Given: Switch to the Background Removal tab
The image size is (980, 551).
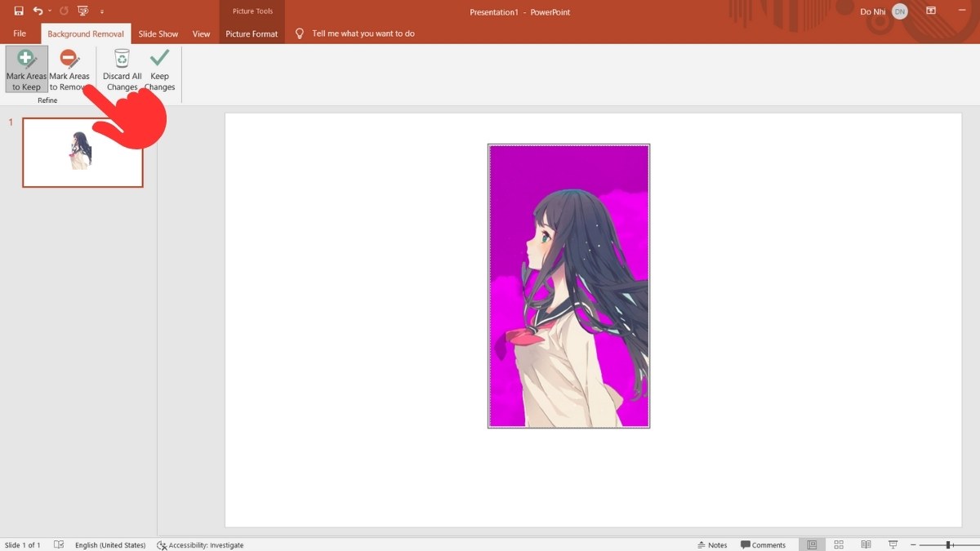Looking at the screenshot, I should tap(86, 33).
